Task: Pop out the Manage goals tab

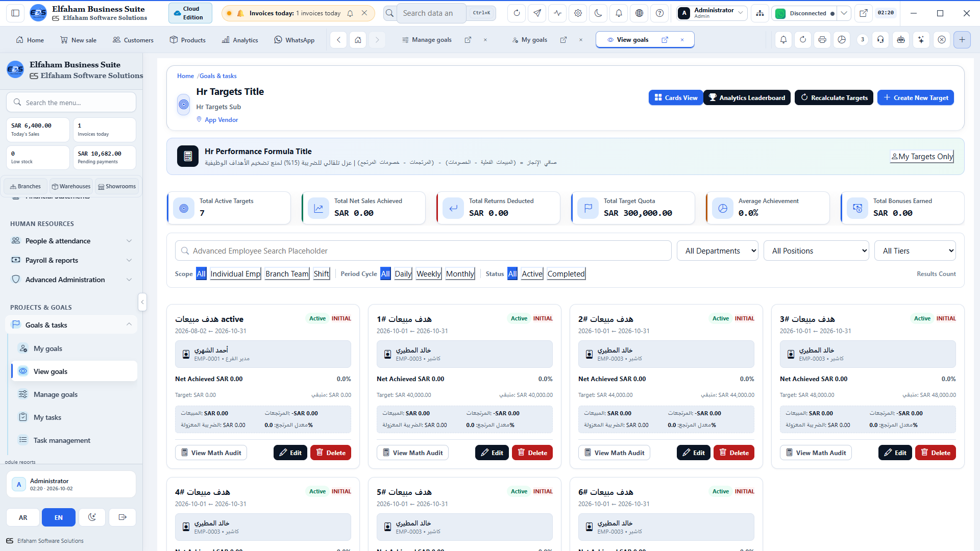Action: point(468,40)
